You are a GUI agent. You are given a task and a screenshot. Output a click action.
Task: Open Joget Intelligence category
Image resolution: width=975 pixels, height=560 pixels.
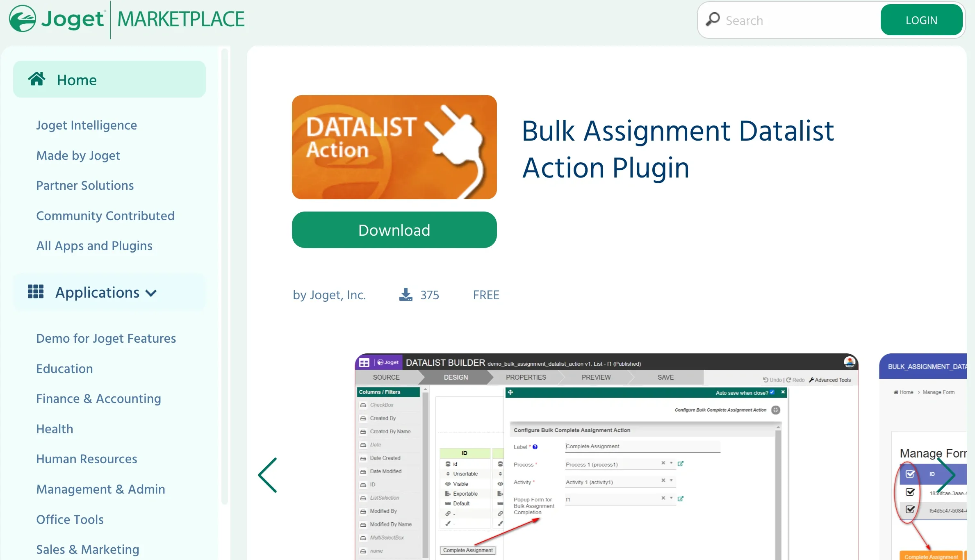click(x=87, y=125)
